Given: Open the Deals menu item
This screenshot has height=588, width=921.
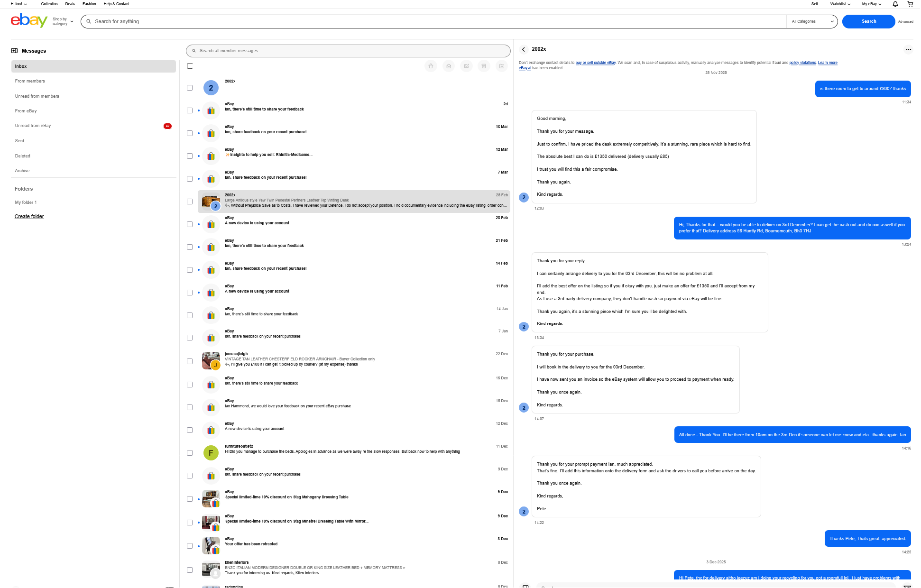Looking at the screenshot, I should (70, 4).
